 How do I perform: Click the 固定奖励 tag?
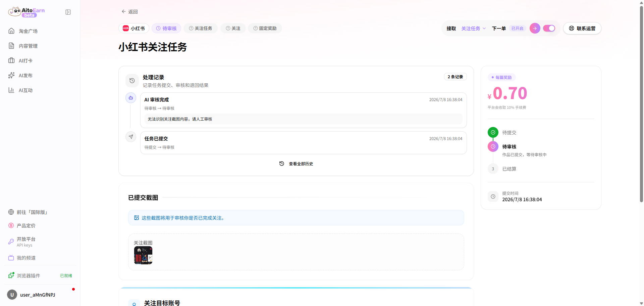(x=265, y=28)
